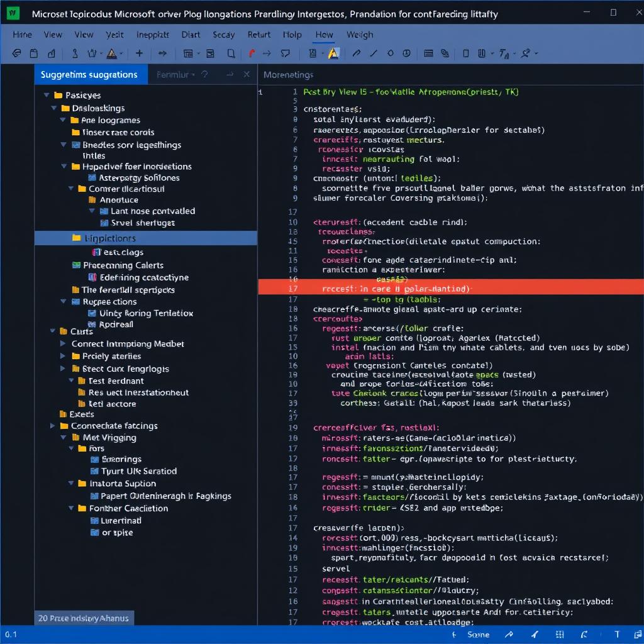Open the 20 Prœe ndstory Ahanus bottom tab
The width and height of the screenshot is (644, 644).
(84, 618)
